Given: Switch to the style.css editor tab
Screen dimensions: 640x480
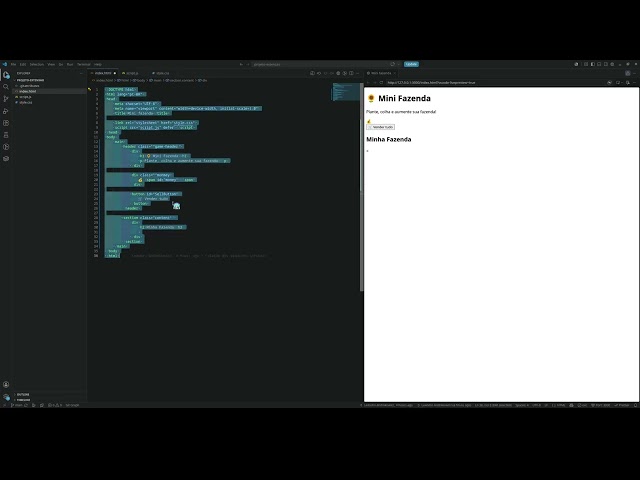Looking at the screenshot, I should [162, 73].
